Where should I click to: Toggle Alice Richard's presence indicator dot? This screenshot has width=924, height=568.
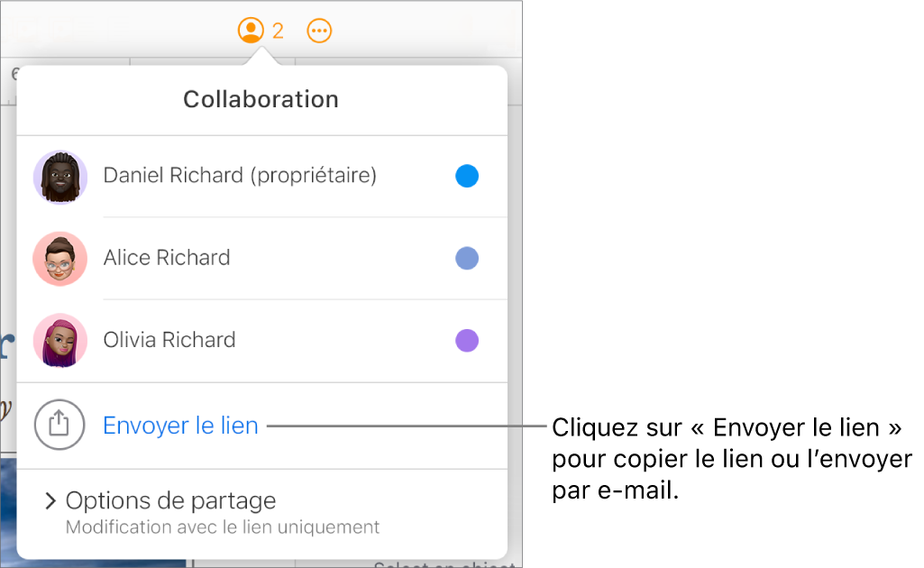click(x=467, y=259)
